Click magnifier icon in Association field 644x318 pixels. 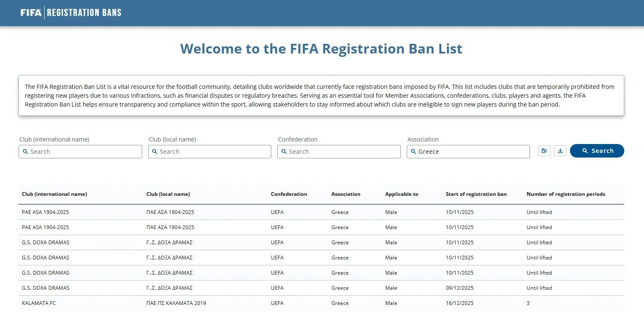(413, 152)
